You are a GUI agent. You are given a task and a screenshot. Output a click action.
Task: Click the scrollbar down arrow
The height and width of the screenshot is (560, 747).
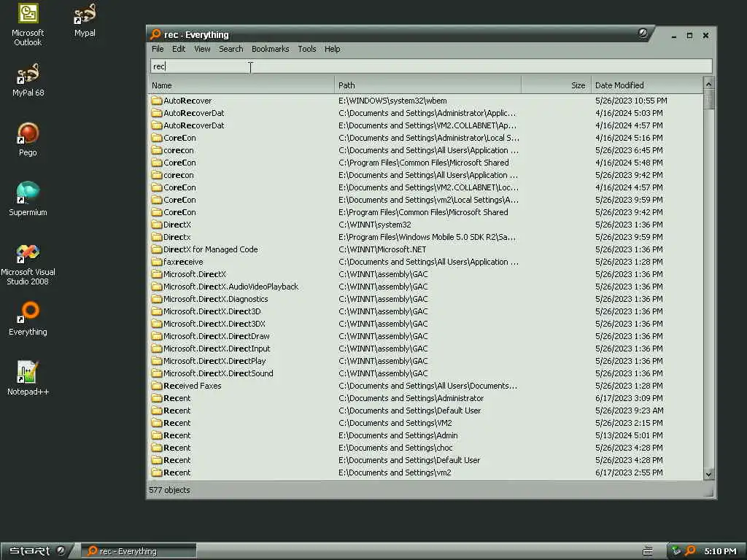pyautogui.click(x=708, y=474)
